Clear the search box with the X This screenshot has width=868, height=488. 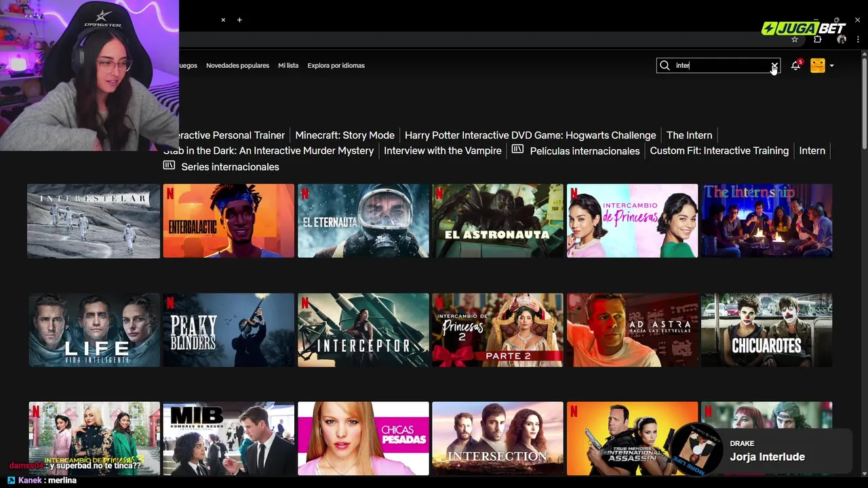click(x=774, y=66)
